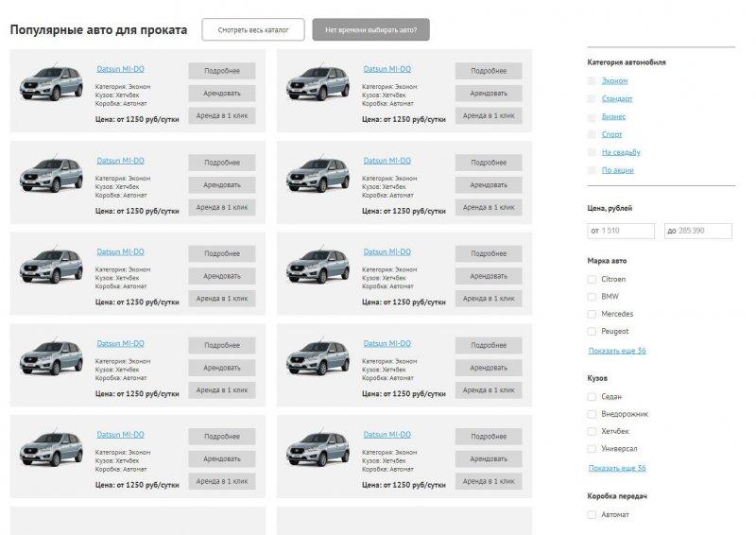
Task: Check the Седан body type checkbox
Action: point(592,397)
